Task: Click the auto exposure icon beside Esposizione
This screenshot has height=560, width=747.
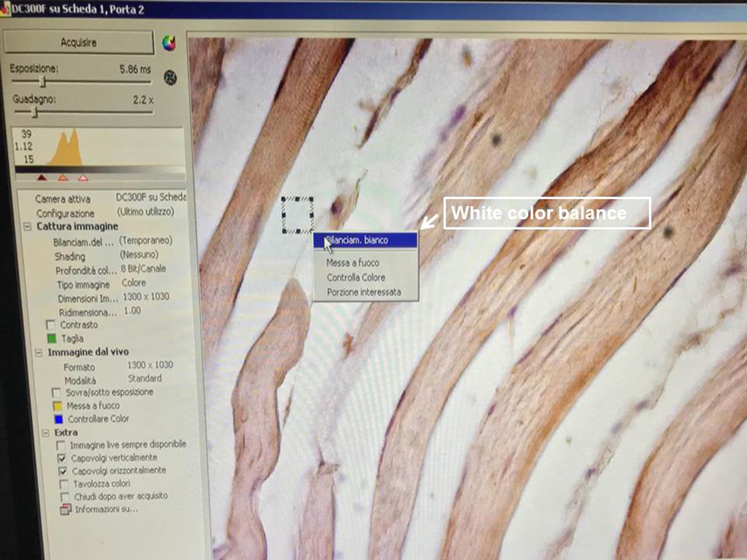Action: [170, 77]
